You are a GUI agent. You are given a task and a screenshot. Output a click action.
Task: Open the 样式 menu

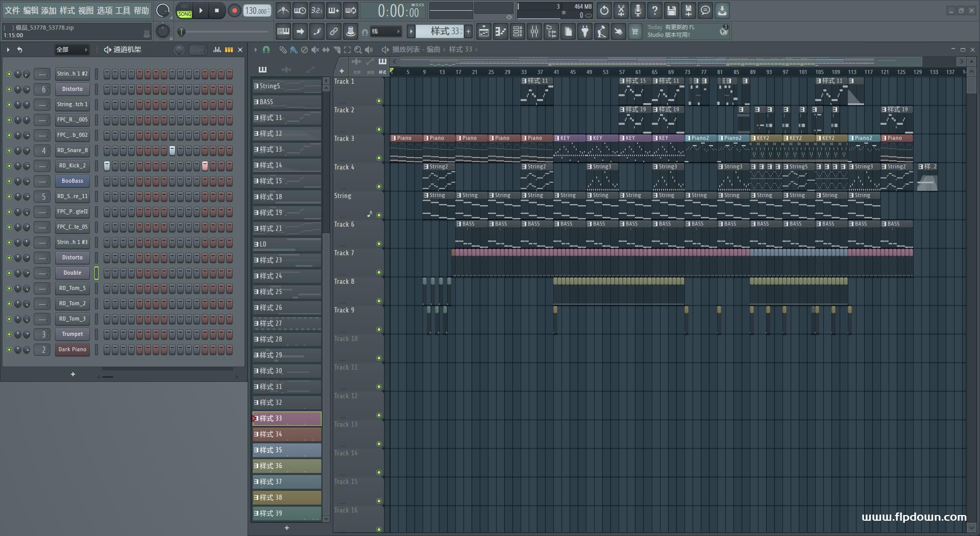coord(67,11)
